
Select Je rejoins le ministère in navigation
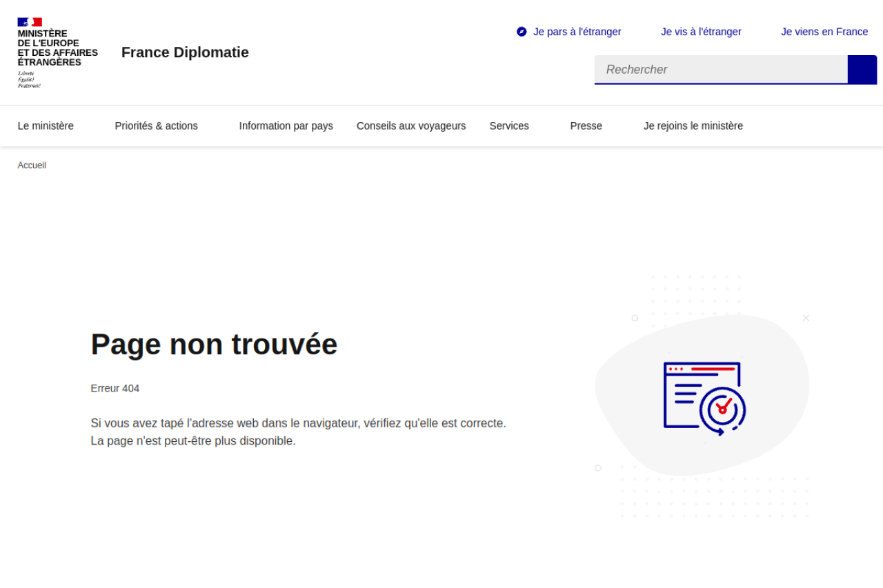click(693, 125)
